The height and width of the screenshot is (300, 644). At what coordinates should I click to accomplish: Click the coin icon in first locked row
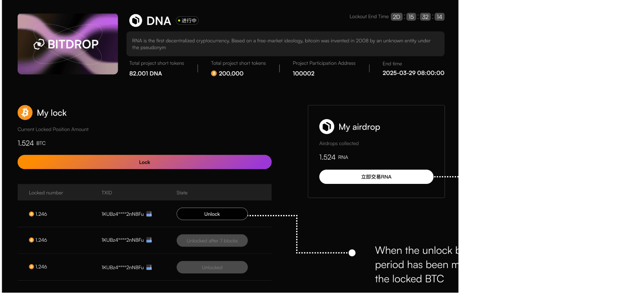coord(31,214)
